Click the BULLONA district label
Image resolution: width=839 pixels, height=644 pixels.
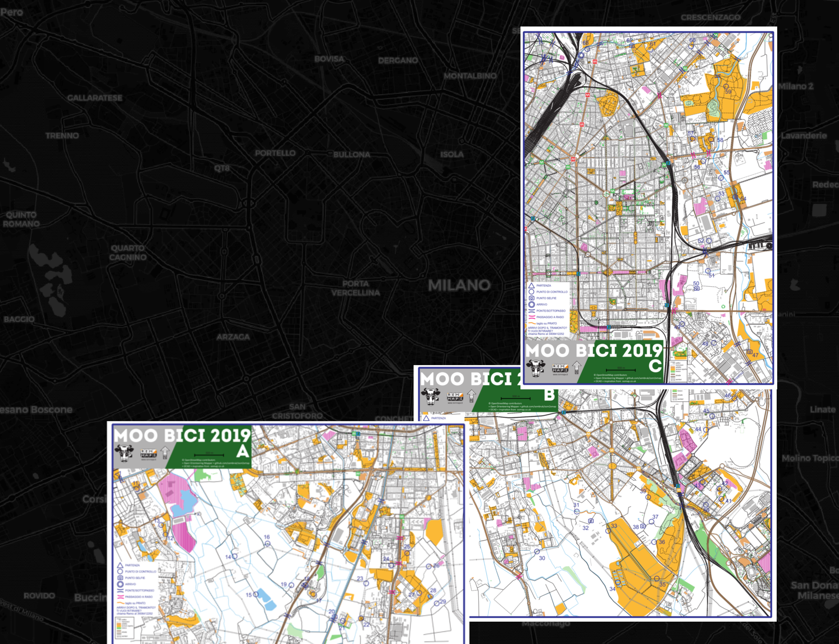352,155
